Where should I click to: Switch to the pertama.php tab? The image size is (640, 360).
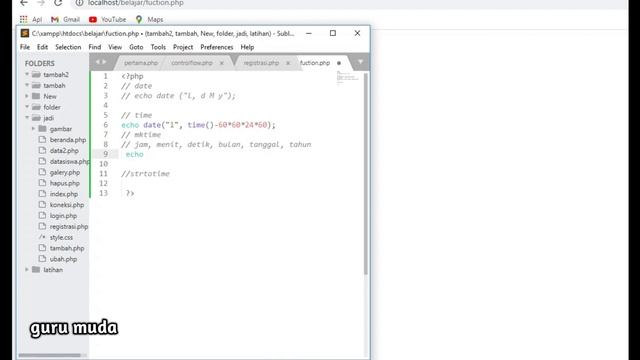(141, 63)
